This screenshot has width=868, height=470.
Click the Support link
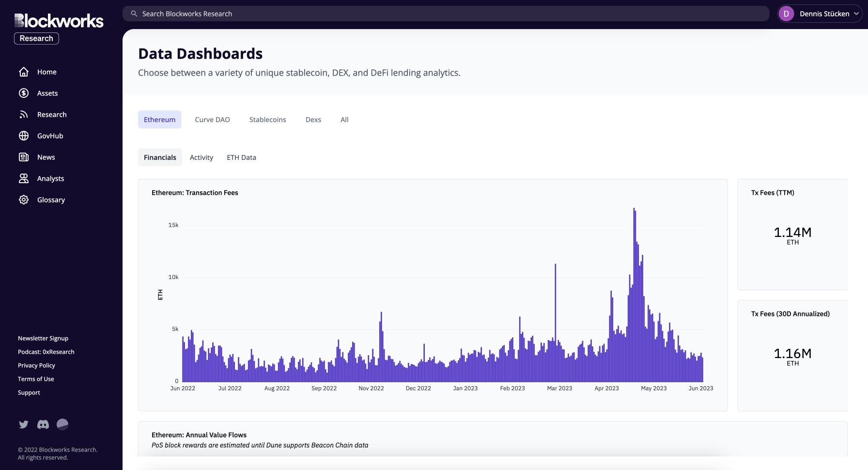[29, 392]
